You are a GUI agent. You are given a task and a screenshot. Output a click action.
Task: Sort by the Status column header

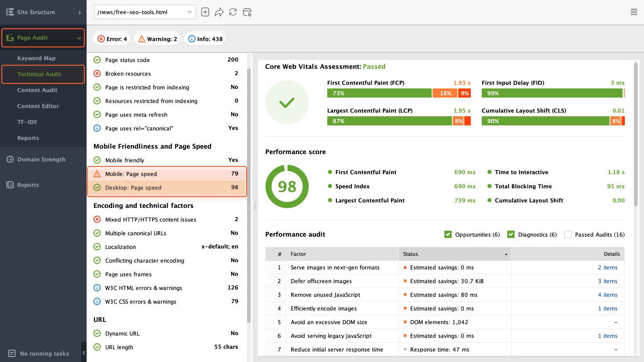coord(455,254)
